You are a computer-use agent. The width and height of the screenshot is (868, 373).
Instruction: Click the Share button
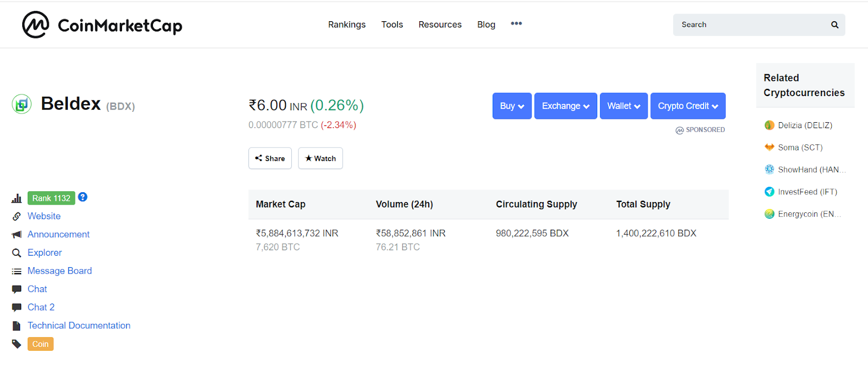(x=270, y=158)
